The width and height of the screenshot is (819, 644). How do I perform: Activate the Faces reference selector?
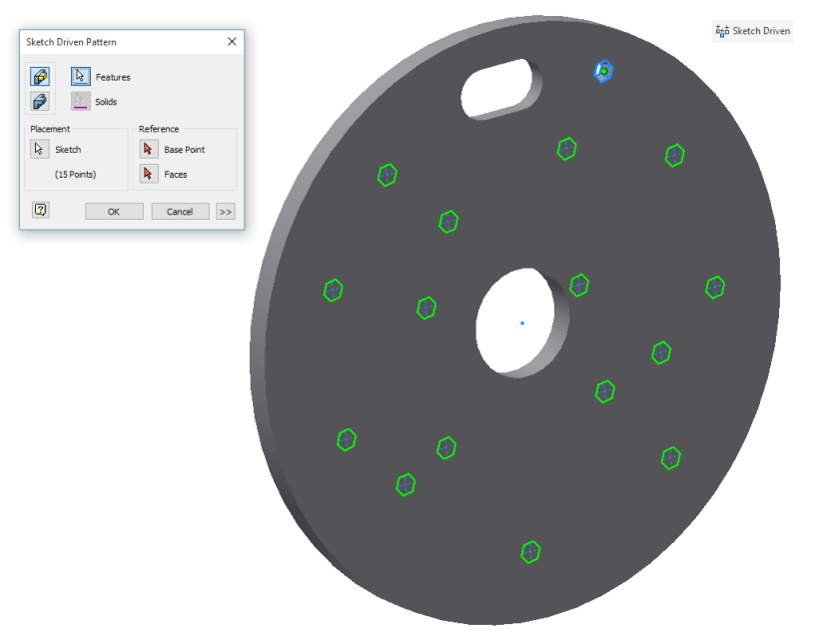click(x=149, y=174)
